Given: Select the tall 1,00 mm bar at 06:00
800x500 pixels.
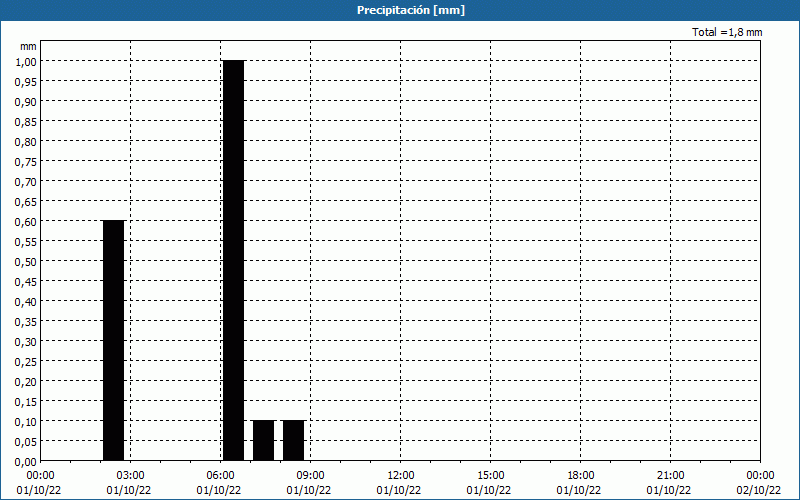Looking at the screenshot, I should 233,260.
